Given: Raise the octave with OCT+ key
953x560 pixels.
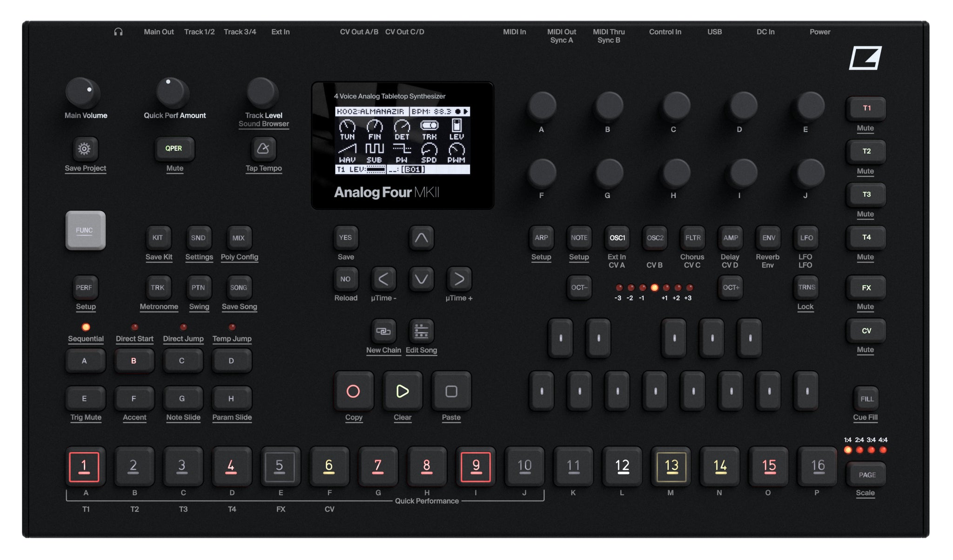Looking at the screenshot, I should (731, 287).
